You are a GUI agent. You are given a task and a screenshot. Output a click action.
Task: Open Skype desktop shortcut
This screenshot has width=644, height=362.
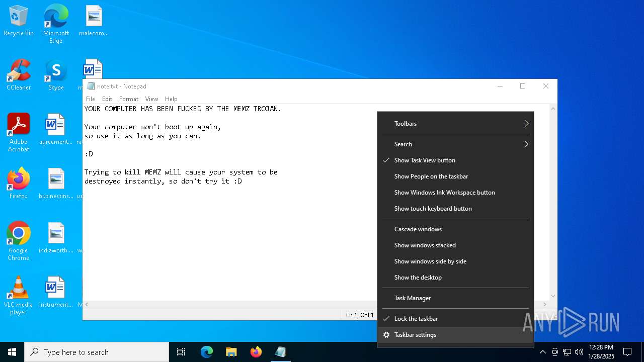pyautogui.click(x=56, y=75)
